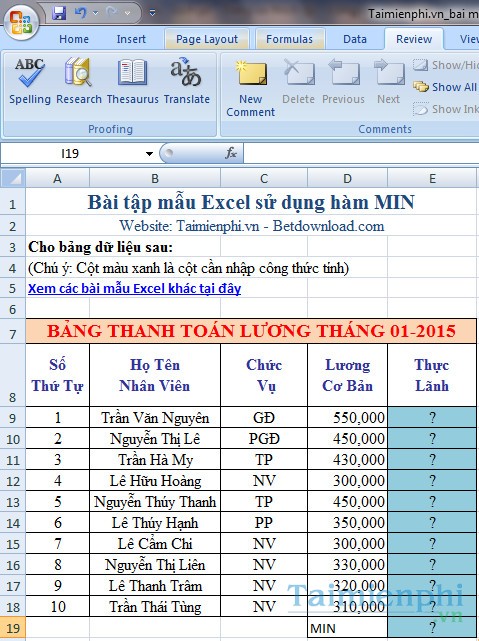
Task: Undo the last action
Action: click(81, 13)
